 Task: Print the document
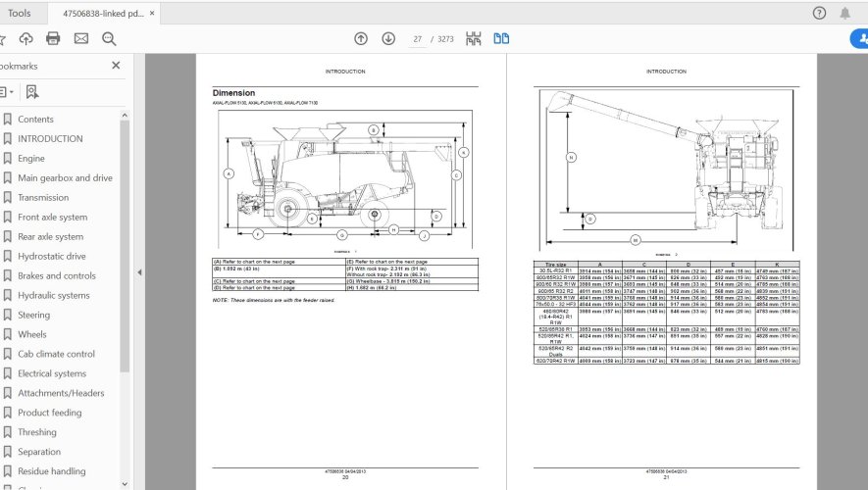pos(53,39)
